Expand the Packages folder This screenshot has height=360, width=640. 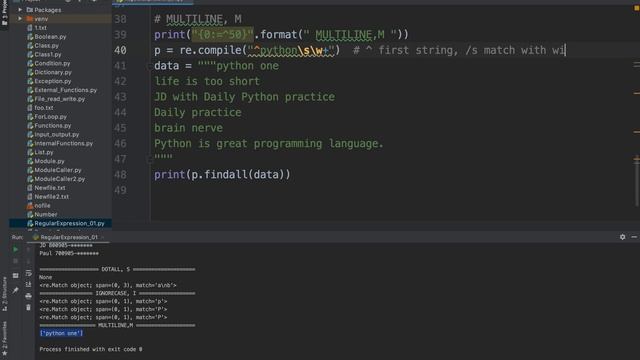point(20,10)
